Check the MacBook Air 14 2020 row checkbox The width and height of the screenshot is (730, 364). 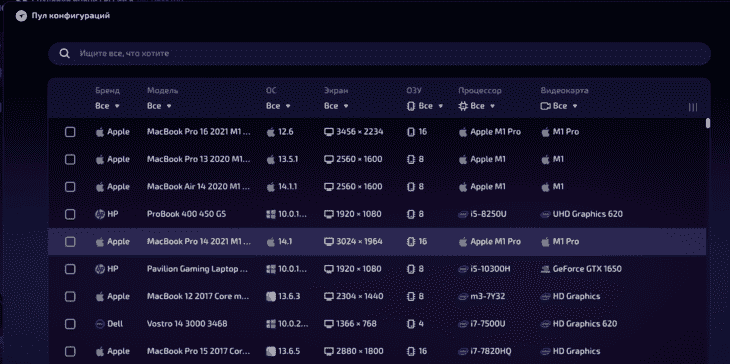click(x=70, y=187)
